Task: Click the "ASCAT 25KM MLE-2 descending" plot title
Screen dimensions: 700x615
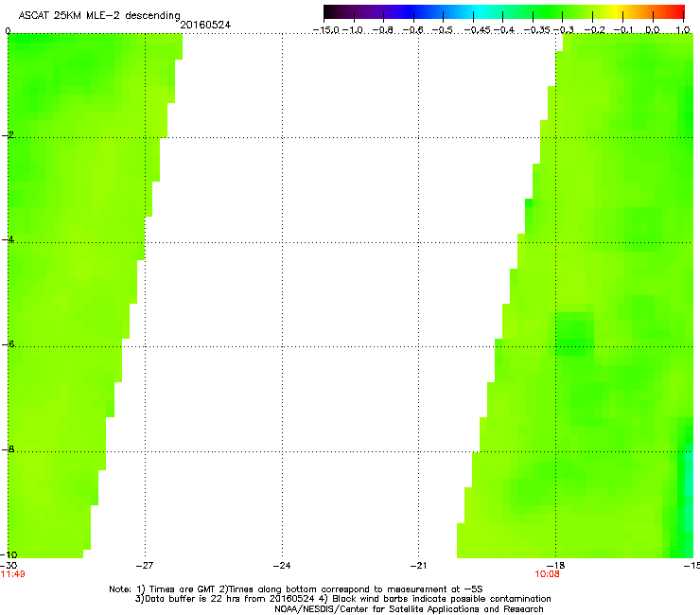Action: tap(99, 16)
